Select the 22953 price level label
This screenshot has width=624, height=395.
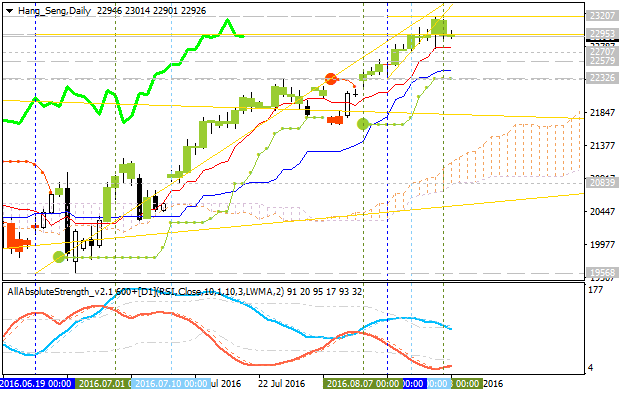(602, 34)
